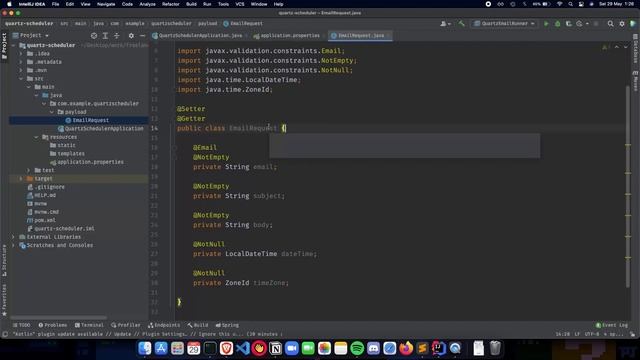Screen dimensions: 640x360
Task: Toggle the Project tool window stripe button
Action: tap(4, 46)
